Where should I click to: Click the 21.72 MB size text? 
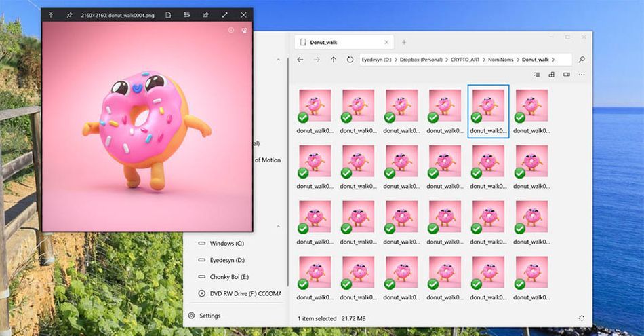click(x=354, y=319)
